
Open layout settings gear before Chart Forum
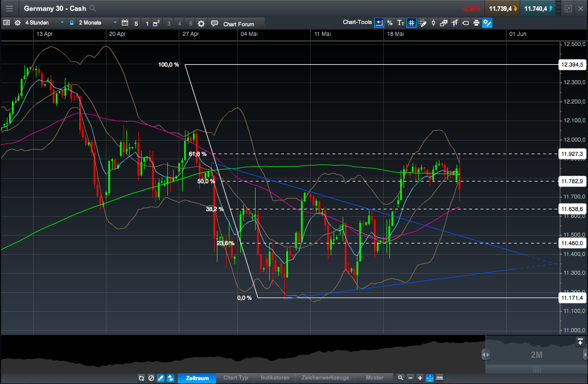point(202,23)
